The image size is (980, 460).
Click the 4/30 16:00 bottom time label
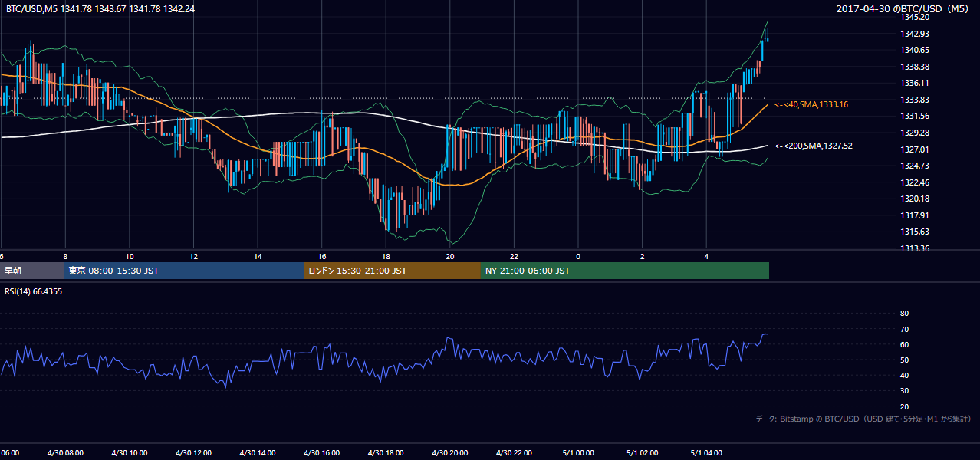tap(322, 453)
